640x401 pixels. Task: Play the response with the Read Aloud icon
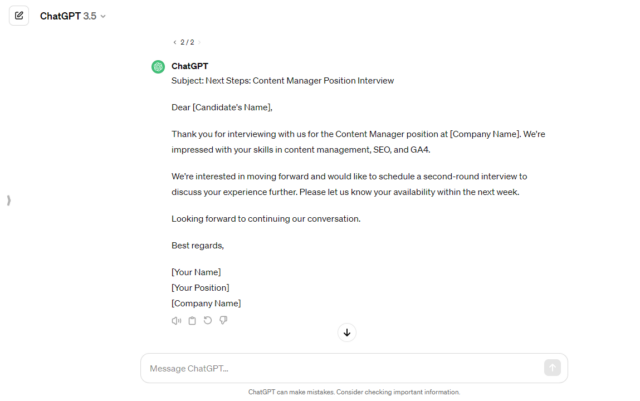pyautogui.click(x=176, y=321)
